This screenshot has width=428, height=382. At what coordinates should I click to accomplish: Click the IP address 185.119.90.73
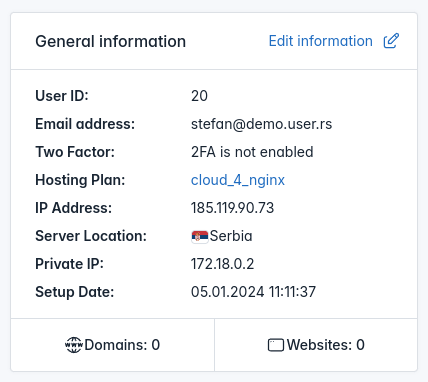click(232, 208)
